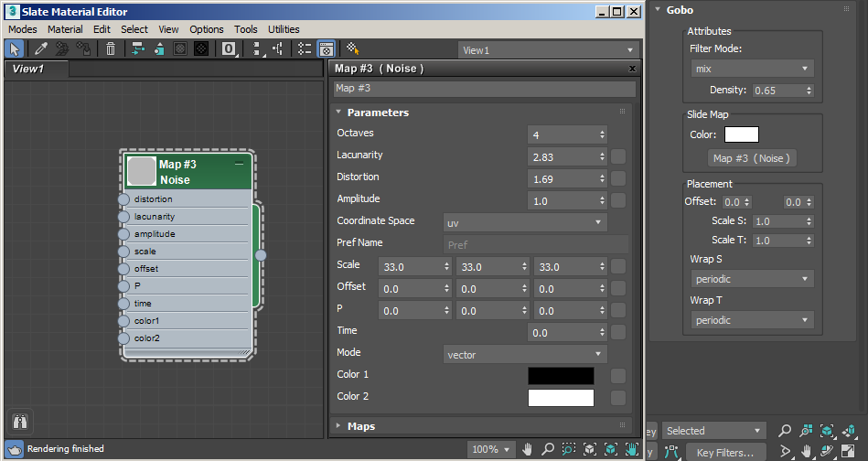Open the Select menu
The image size is (868, 461).
click(x=134, y=29)
